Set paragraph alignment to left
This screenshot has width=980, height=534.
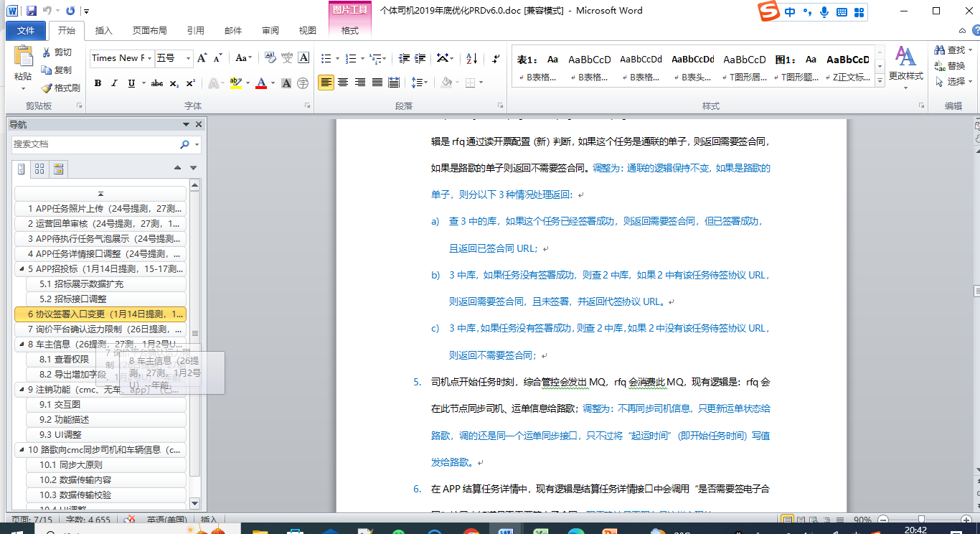coord(326,83)
